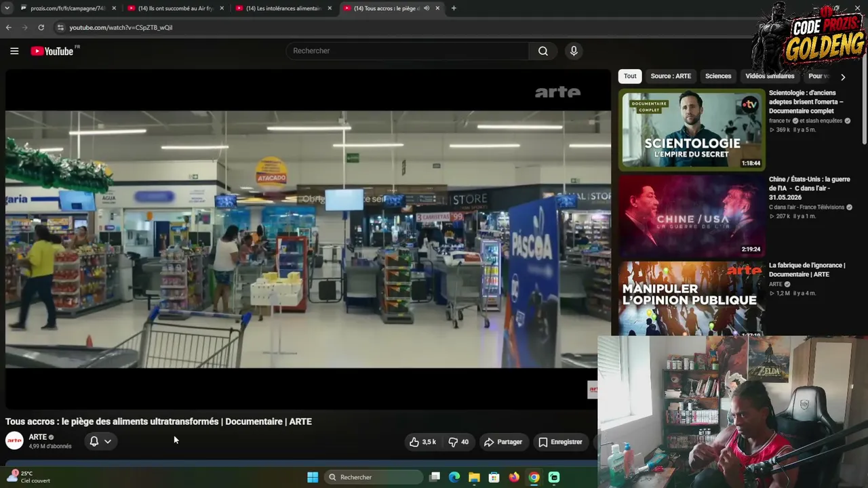This screenshot has height=488, width=868.
Task: Open 'C dans l'air - France Télévisions' channel
Action: 806,207
